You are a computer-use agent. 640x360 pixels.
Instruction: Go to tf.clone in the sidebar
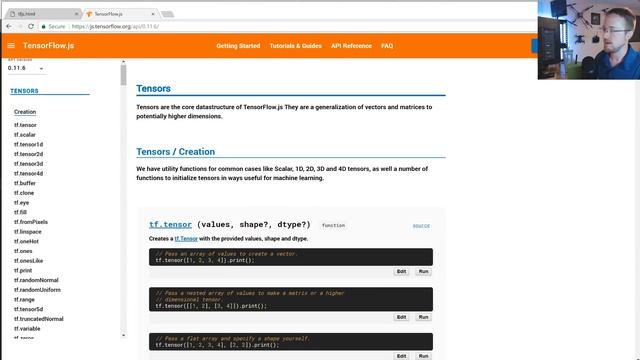(x=24, y=193)
